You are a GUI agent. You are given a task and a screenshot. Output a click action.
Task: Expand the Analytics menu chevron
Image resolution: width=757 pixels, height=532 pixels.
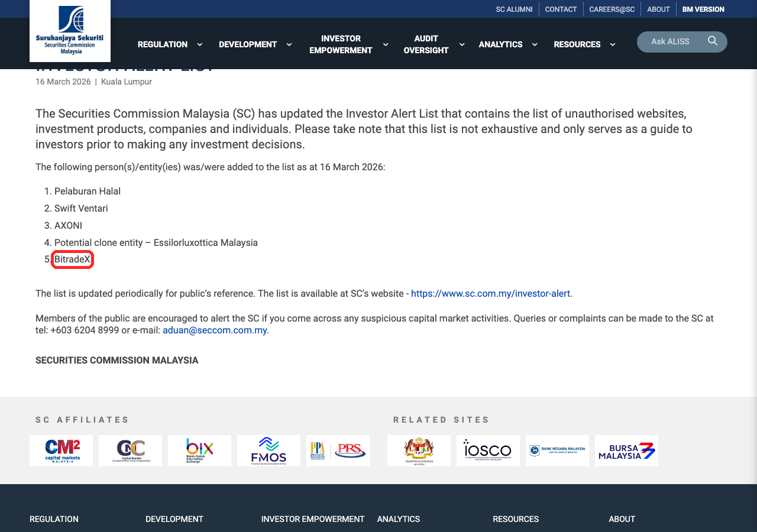click(535, 44)
